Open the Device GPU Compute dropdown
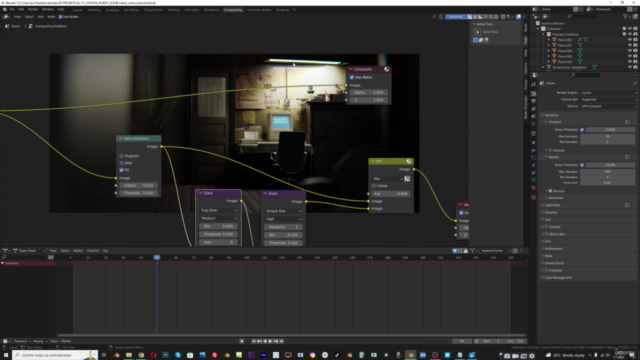Image resolution: width=640 pixels, height=360 pixels. click(x=608, y=106)
